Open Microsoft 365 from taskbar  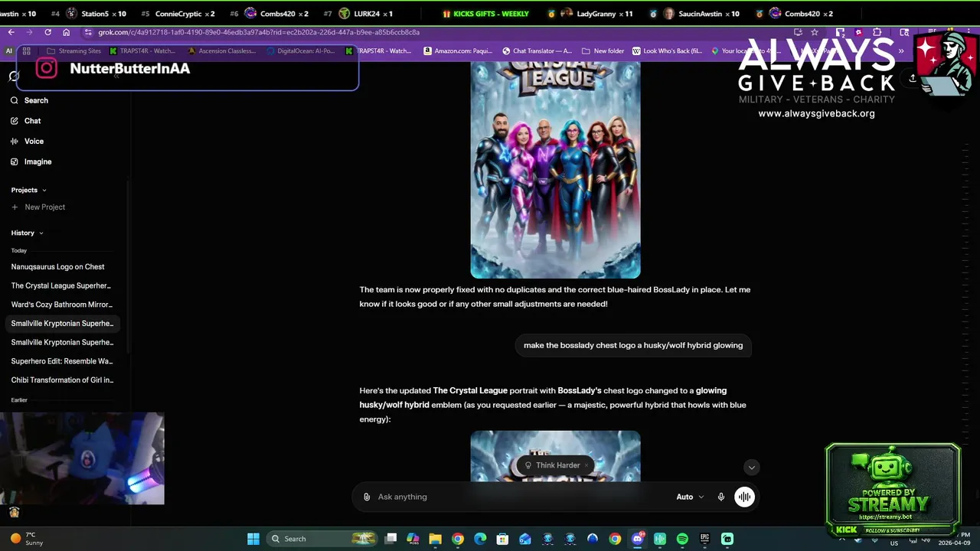413,539
